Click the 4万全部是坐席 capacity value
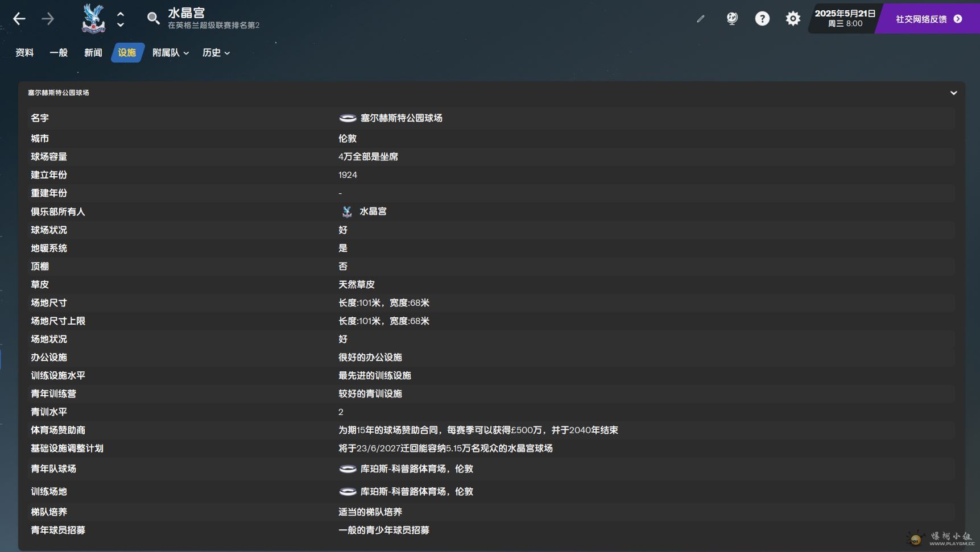 (368, 156)
